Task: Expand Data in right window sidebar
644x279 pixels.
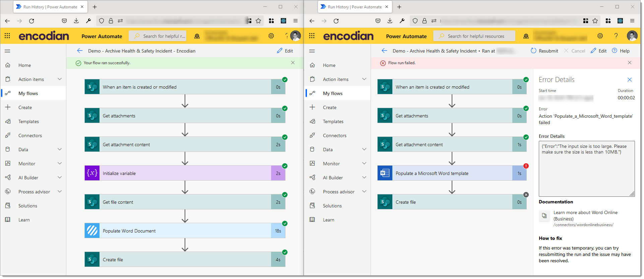Action: [364, 149]
